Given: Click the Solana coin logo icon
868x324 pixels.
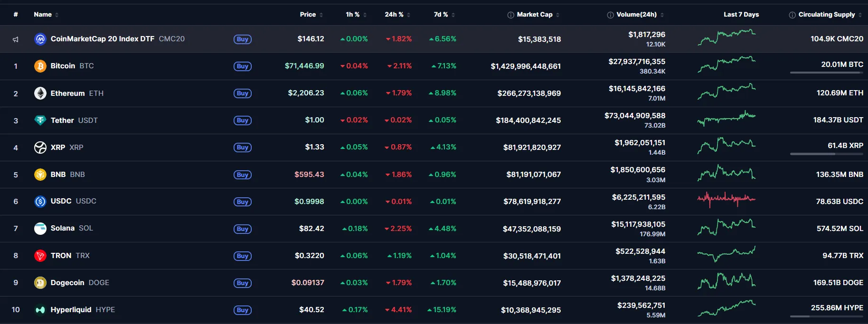Looking at the screenshot, I should click(x=40, y=229).
